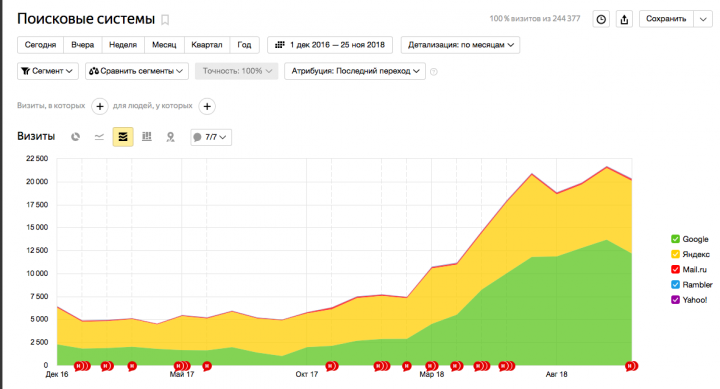Select stacked area chart view
This screenshot has height=389, width=720.
coord(123,137)
